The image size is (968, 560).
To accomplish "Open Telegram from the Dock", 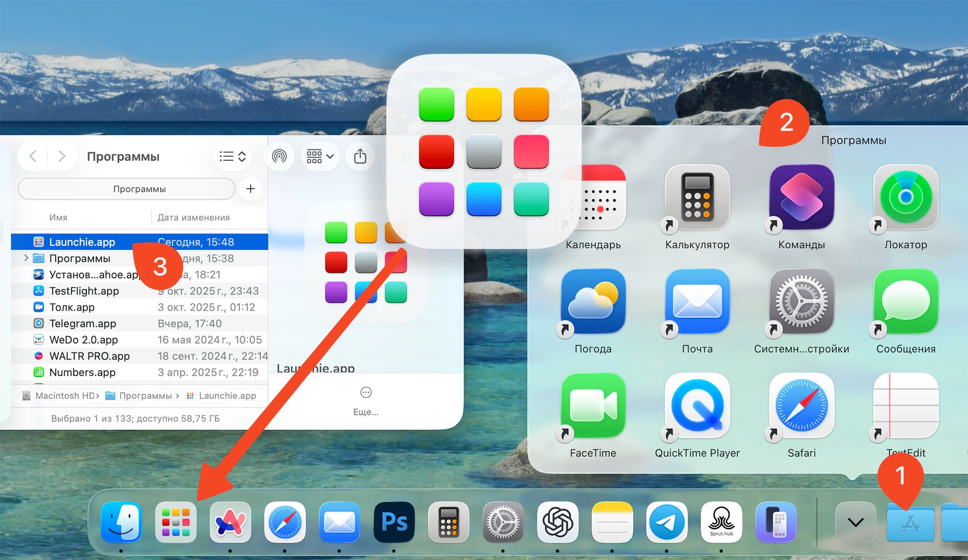I will [x=666, y=522].
